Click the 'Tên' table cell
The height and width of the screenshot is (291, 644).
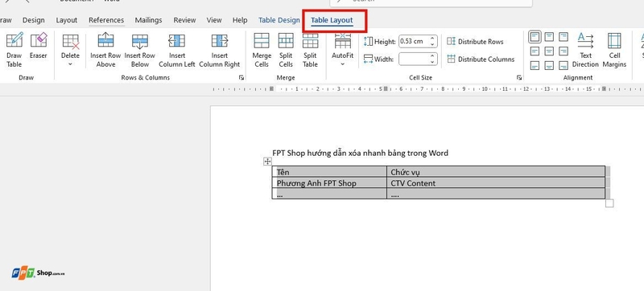[329, 172]
